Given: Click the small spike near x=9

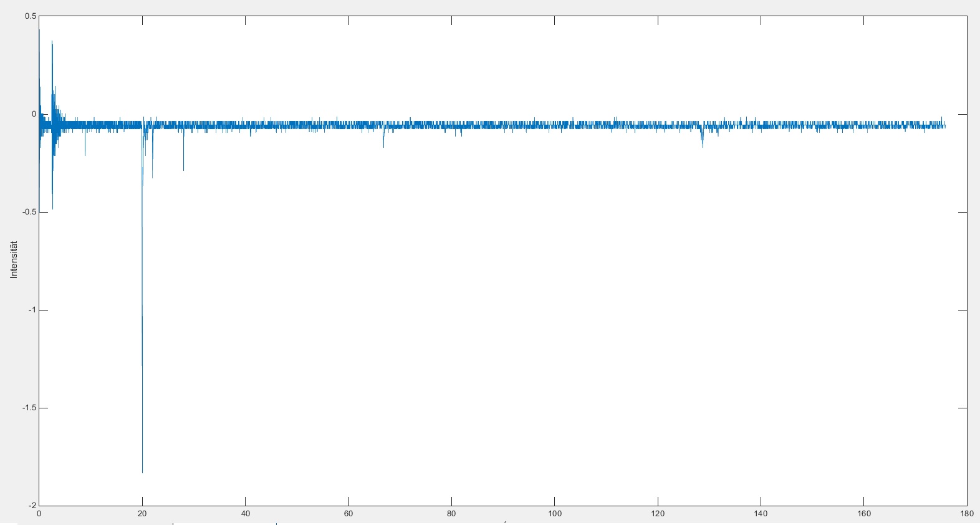Looking at the screenshot, I should [85, 153].
